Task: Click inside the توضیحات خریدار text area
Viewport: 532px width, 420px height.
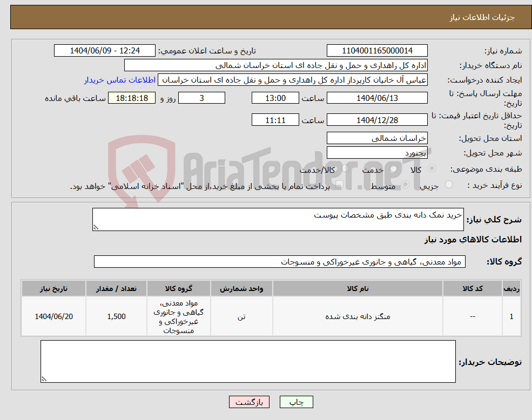Action: coord(248,361)
